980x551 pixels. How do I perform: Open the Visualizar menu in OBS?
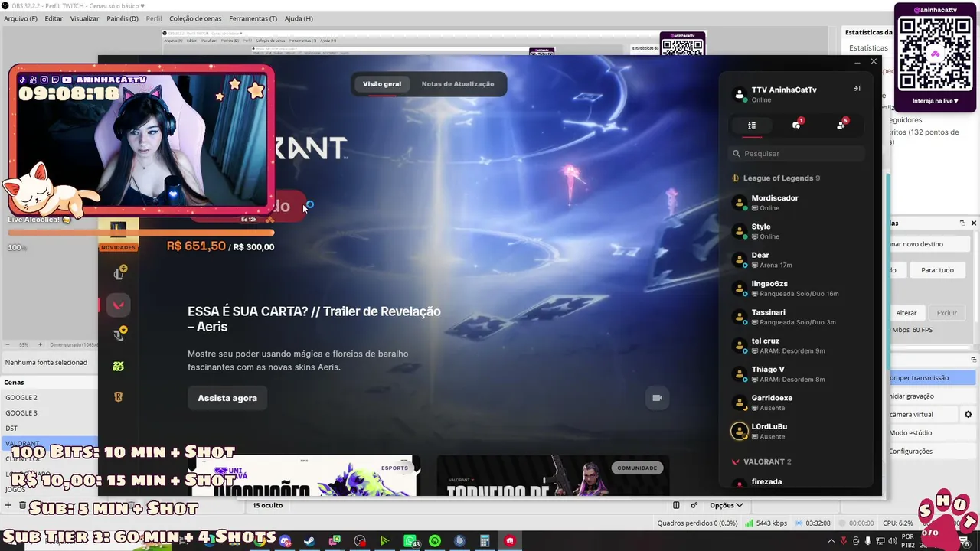point(84,18)
